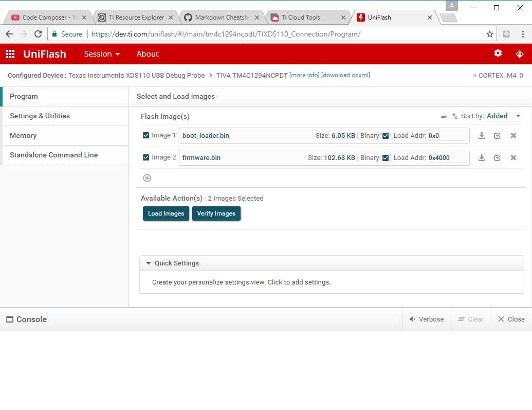Open Memory section in sidebar
This screenshot has width=532, height=410.
[65, 135]
